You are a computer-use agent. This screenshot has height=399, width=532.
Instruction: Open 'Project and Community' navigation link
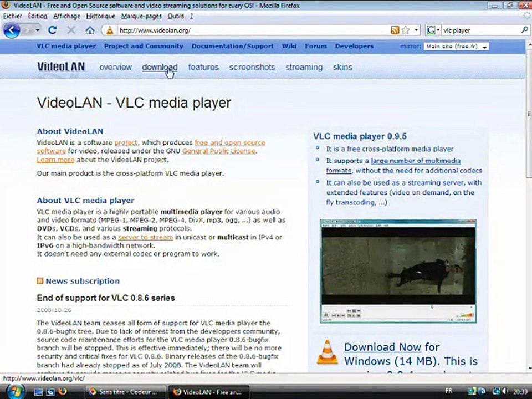point(144,46)
